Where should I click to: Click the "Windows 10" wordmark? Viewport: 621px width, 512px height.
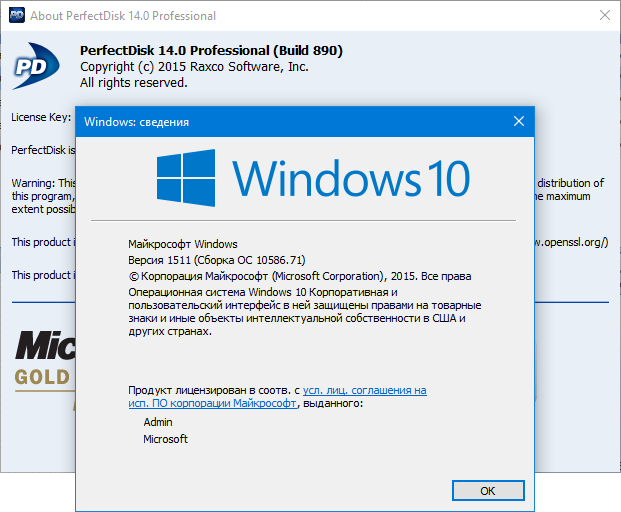(351, 179)
